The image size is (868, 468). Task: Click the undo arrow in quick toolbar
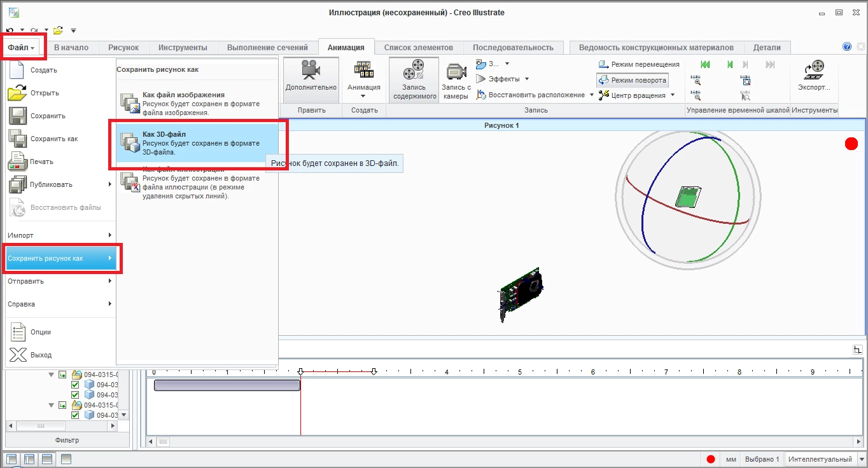[x=10, y=30]
